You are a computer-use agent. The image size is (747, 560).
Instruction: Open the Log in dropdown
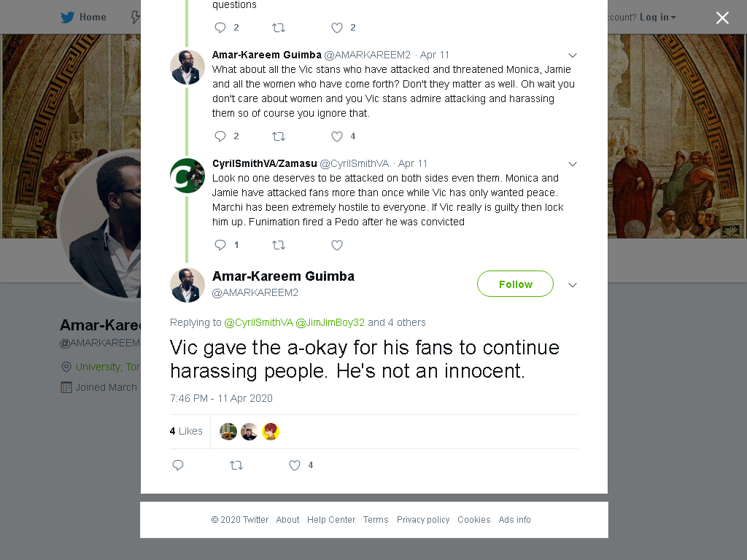click(658, 17)
